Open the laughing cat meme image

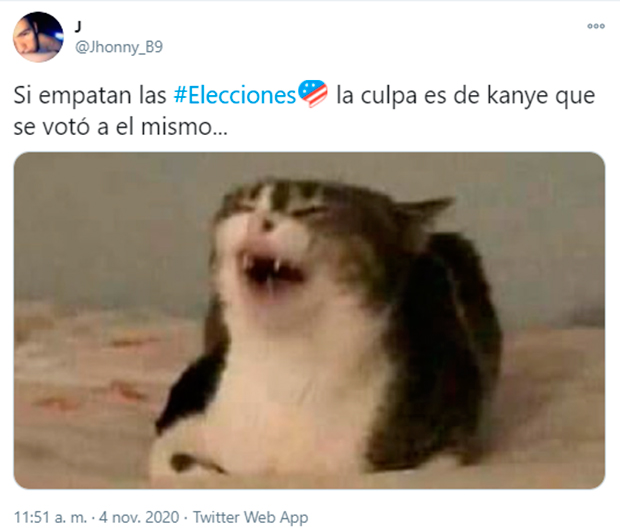coord(309,320)
